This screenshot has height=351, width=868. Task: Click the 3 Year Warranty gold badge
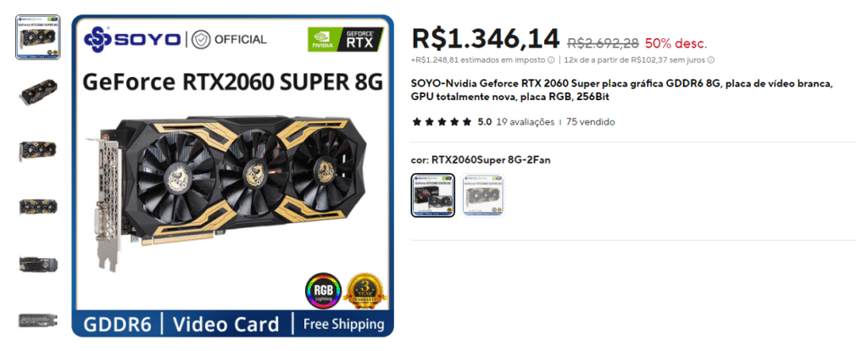pyautogui.click(x=364, y=291)
